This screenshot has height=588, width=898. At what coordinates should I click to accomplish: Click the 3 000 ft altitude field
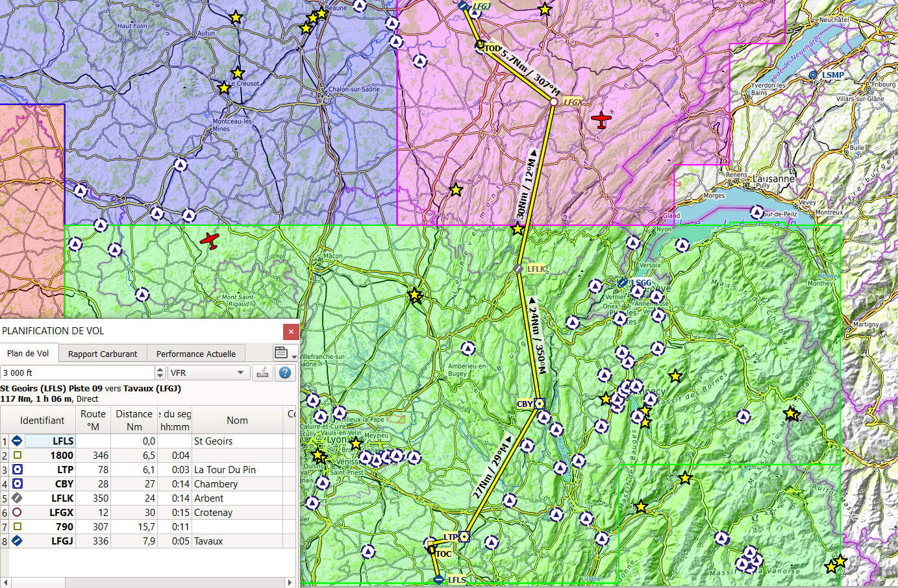(77, 373)
